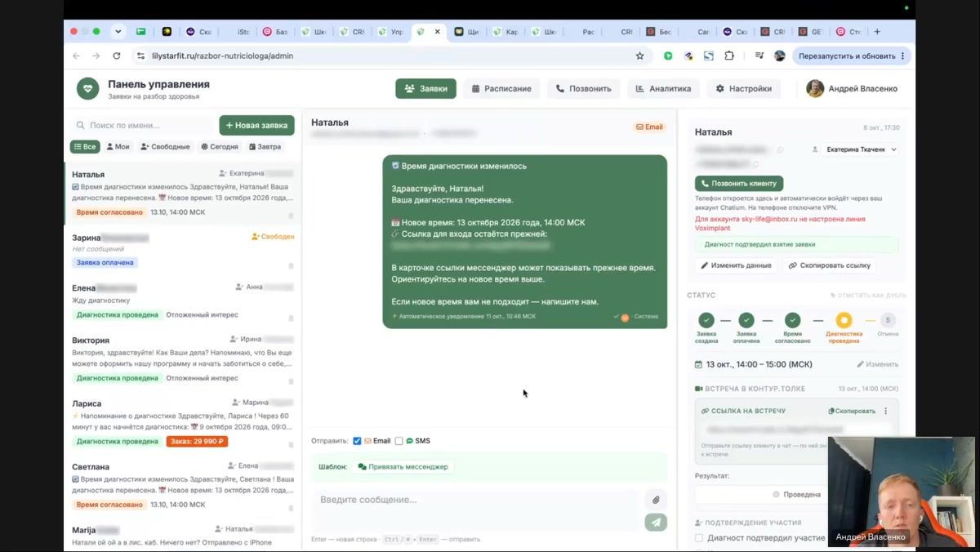Click the paper plane send icon
The width and height of the screenshot is (980, 552).
coord(655,523)
